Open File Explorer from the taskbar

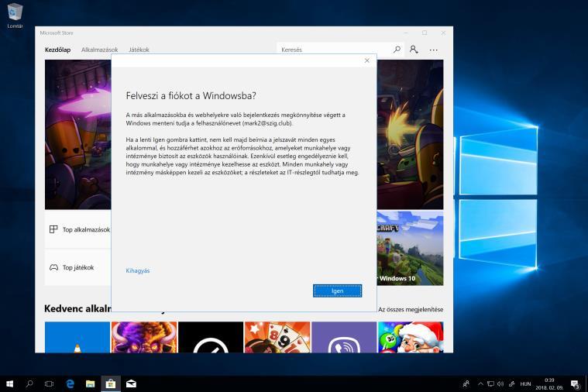pyautogui.click(x=91, y=383)
